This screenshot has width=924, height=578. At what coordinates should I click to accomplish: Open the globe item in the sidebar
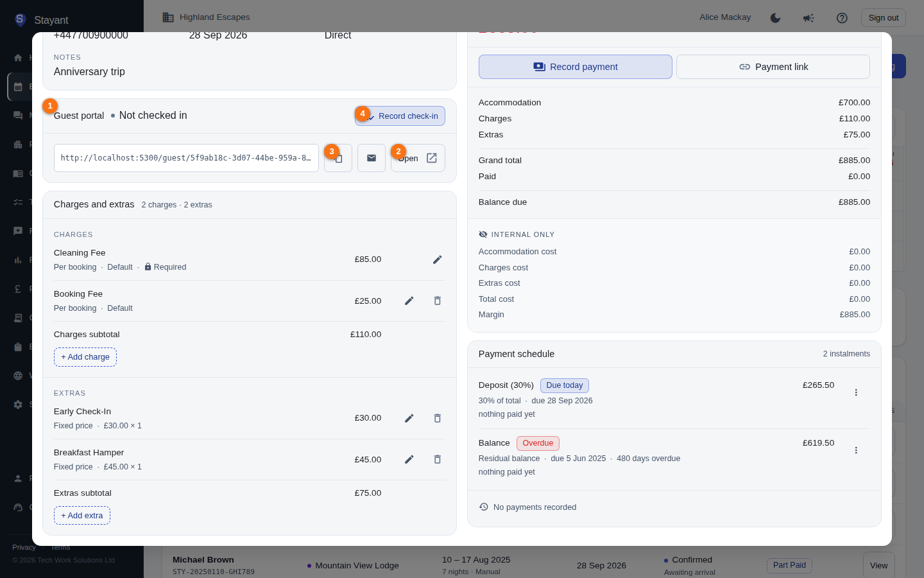pyautogui.click(x=18, y=376)
